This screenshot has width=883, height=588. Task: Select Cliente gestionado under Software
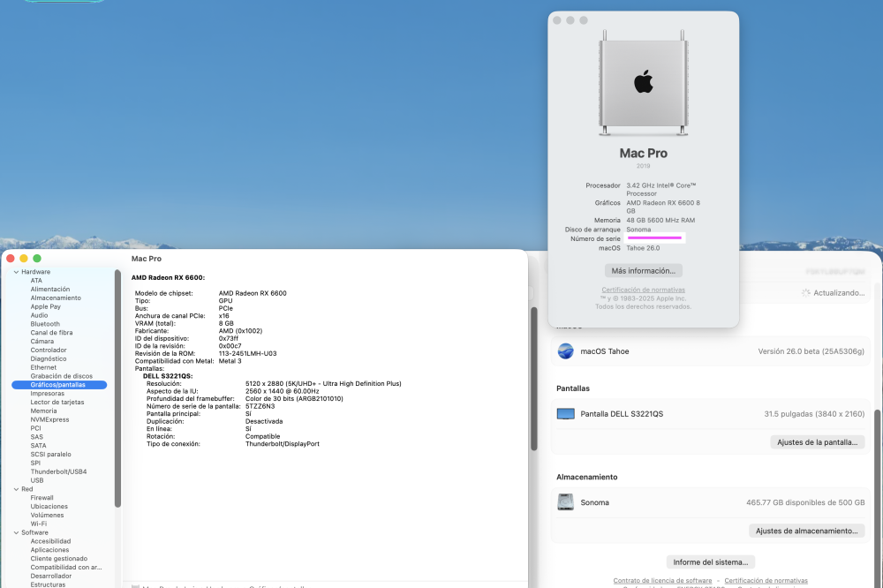pyautogui.click(x=59, y=559)
